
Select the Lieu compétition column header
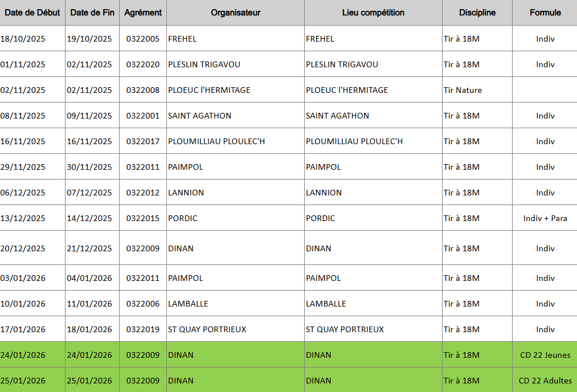[x=373, y=13]
